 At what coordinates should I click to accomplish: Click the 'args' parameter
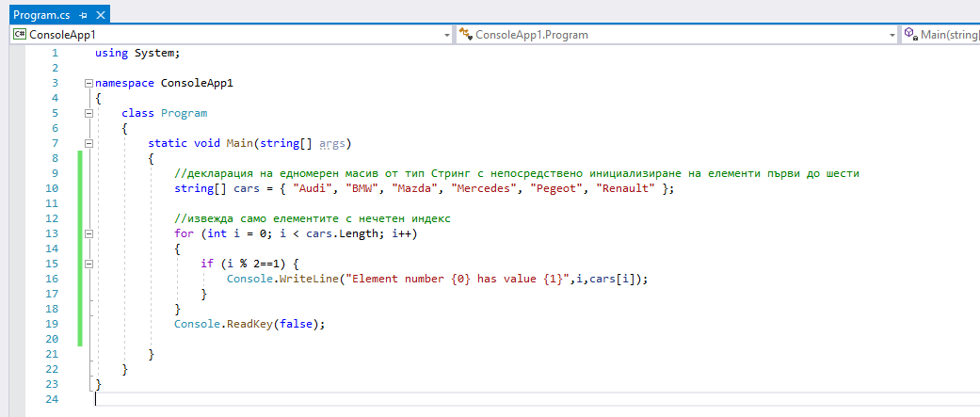click(x=332, y=143)
